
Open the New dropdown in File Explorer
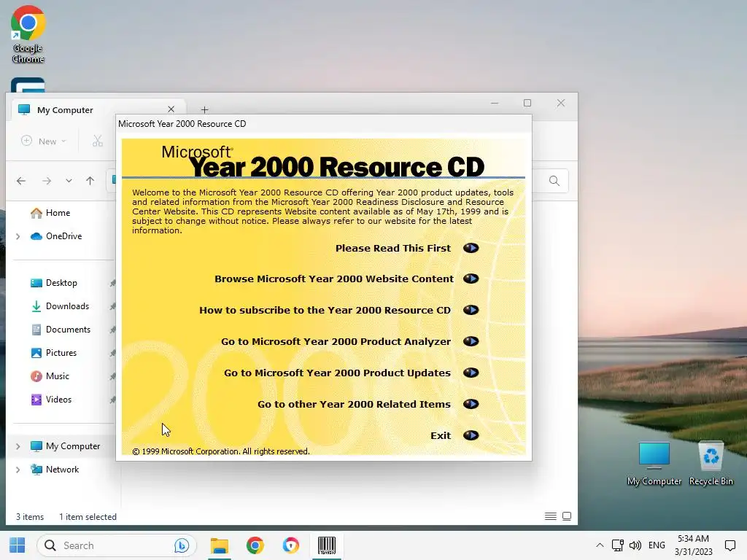[x=44, y=141]
